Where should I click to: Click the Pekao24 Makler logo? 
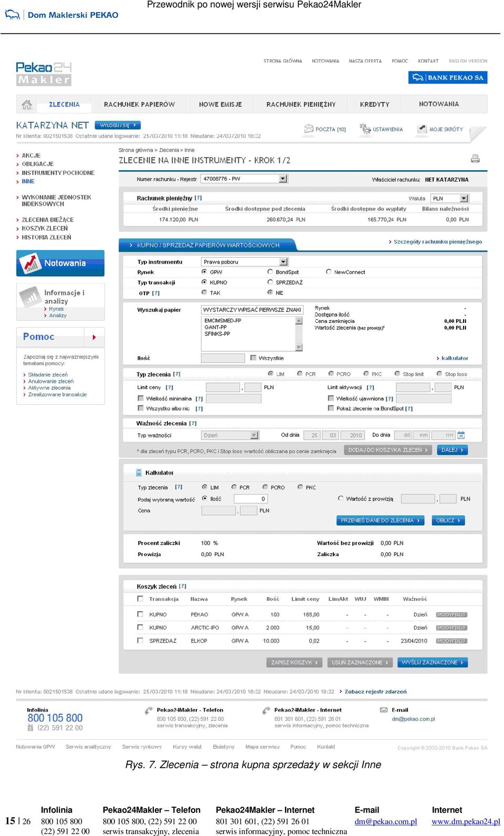(44, 74)
